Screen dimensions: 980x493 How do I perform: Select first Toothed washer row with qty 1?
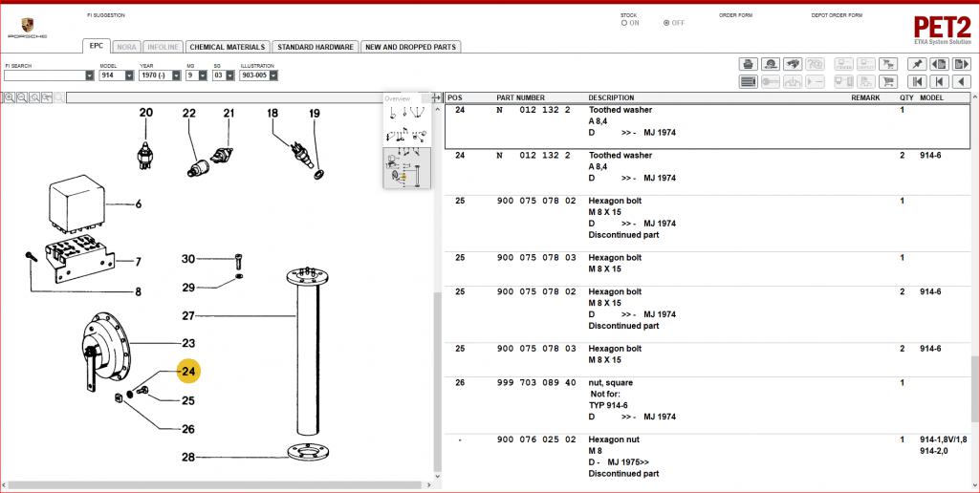(x=708, y=127)
